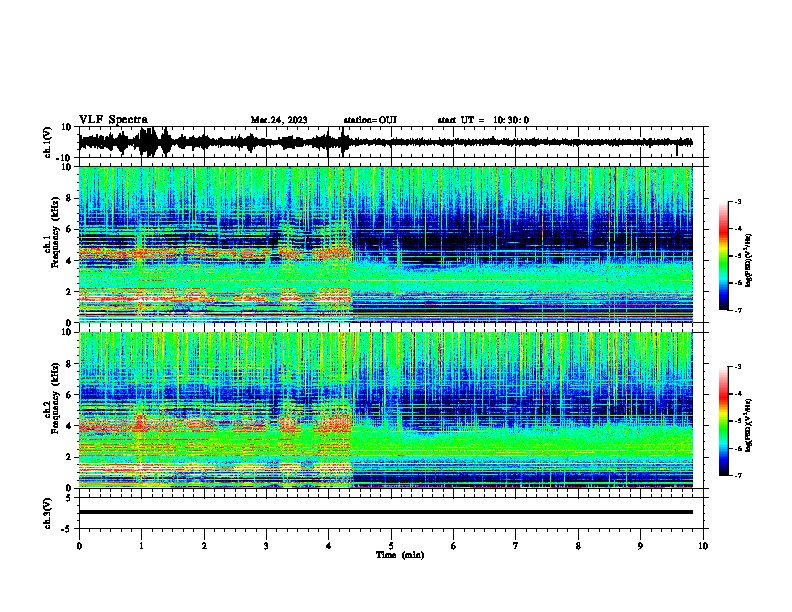Viewport: 792px width, 612px height.
Task: Click the "8" tick on ch.2 frequency axis
Action: [70, 364]
